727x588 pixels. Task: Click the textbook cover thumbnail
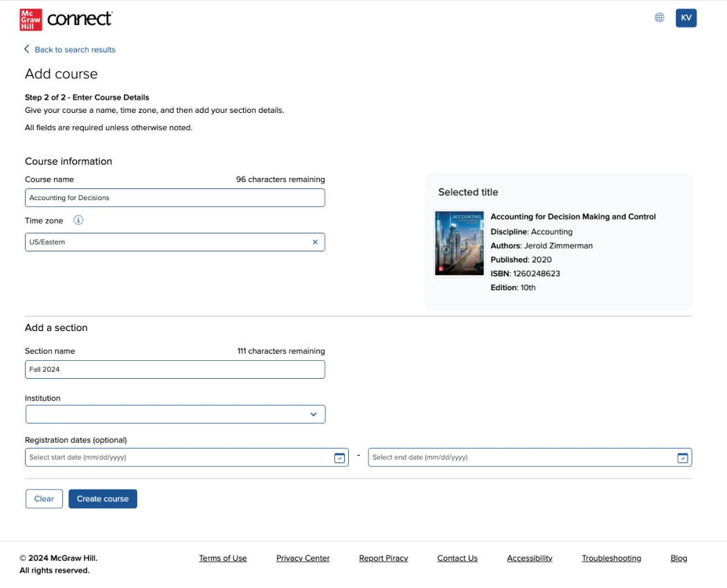[459, 244]
